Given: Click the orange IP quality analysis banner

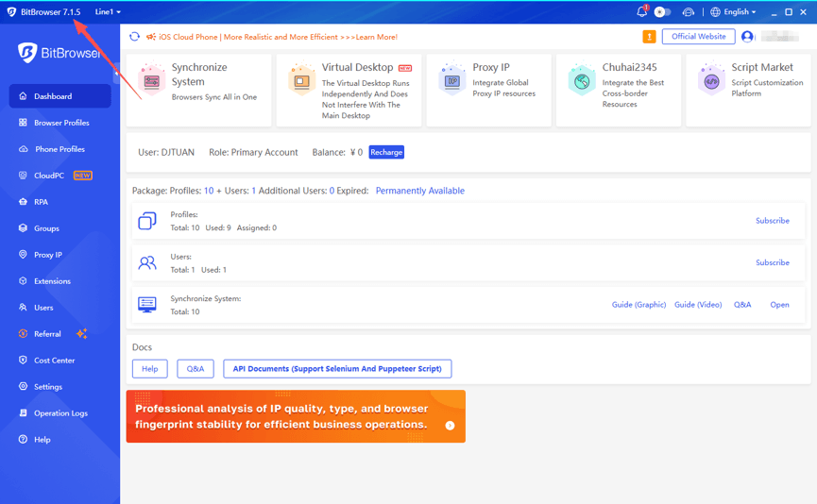Looking at the screenshot, I should point(296,416).
